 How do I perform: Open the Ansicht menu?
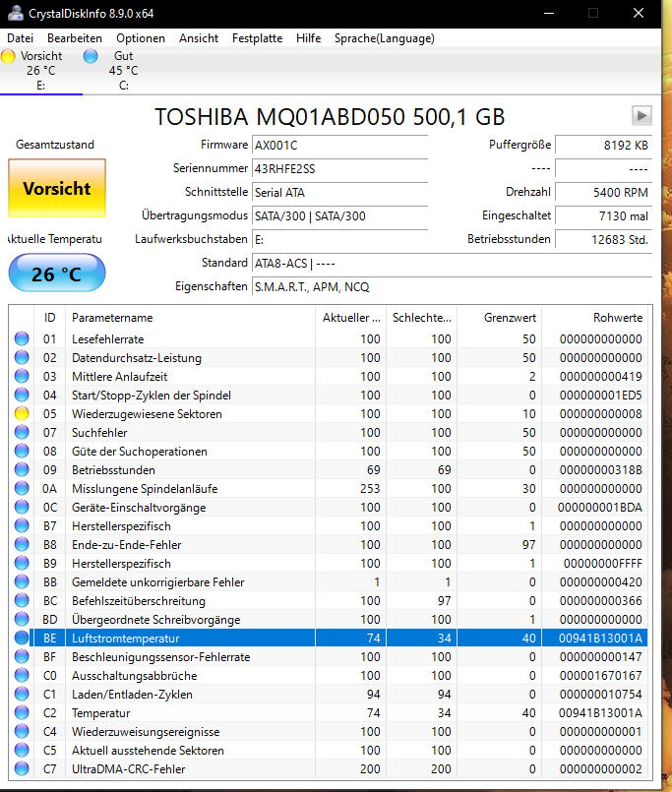click(x=199, y=38)
